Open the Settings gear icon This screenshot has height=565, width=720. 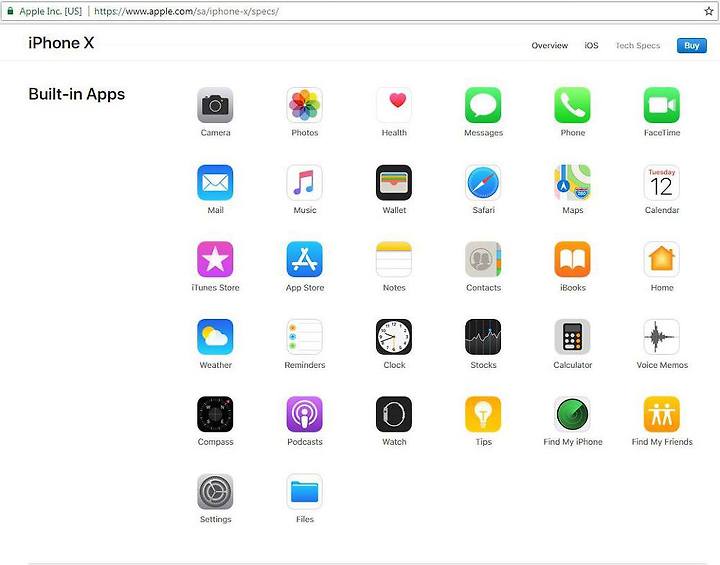click(215, 492)
